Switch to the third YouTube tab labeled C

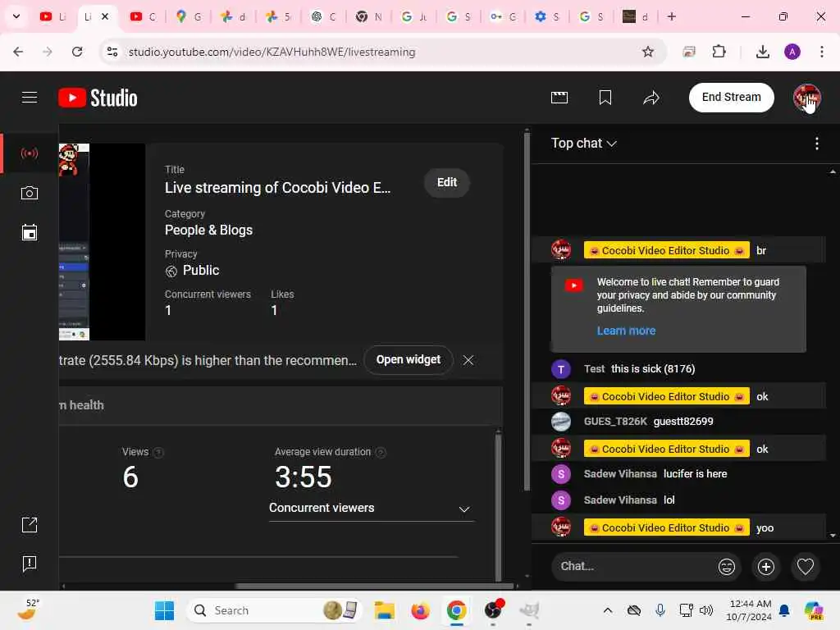coord(143,16)
